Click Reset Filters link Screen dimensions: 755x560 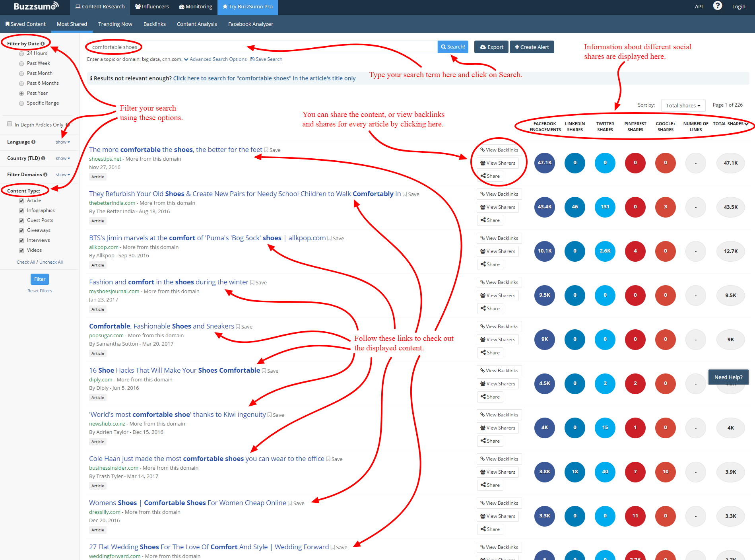(40, 291)
